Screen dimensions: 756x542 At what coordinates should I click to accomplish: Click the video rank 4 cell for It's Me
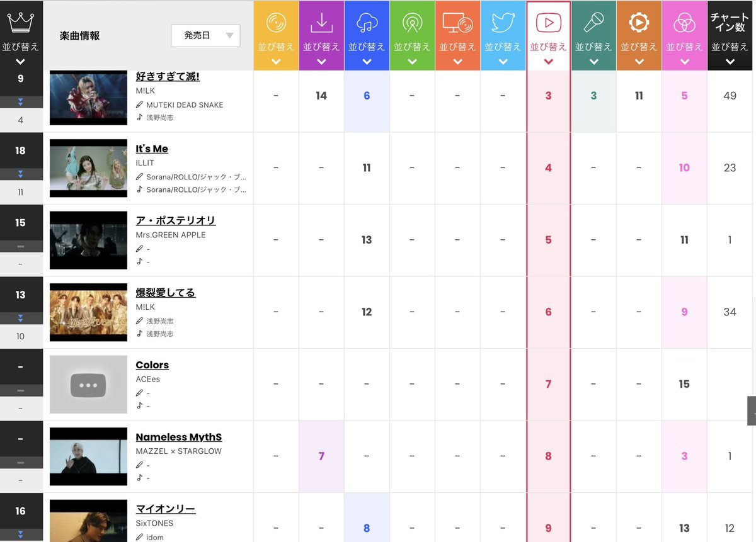(548, 168)
